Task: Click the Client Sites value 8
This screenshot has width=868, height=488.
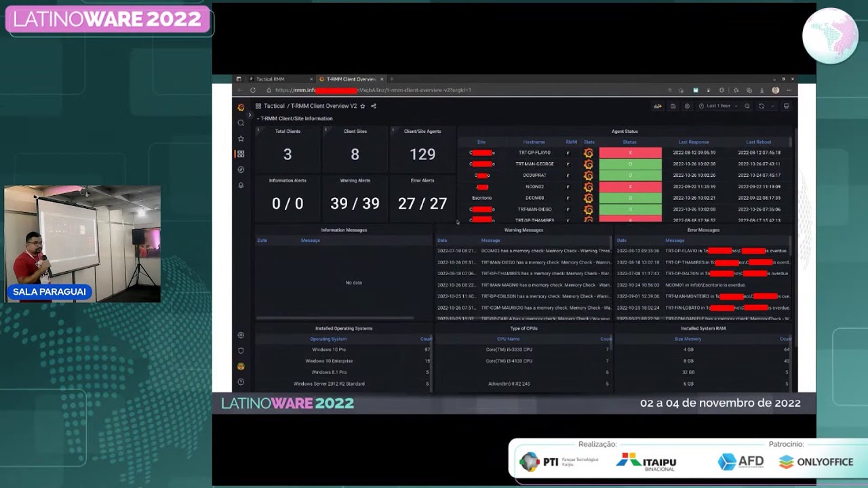Action: click(x=355, y=155)
